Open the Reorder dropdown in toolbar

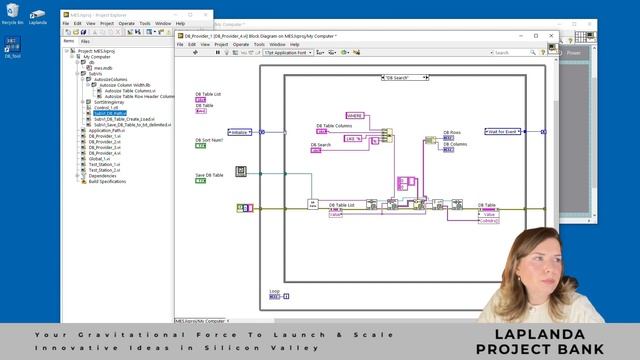(344, 52)
